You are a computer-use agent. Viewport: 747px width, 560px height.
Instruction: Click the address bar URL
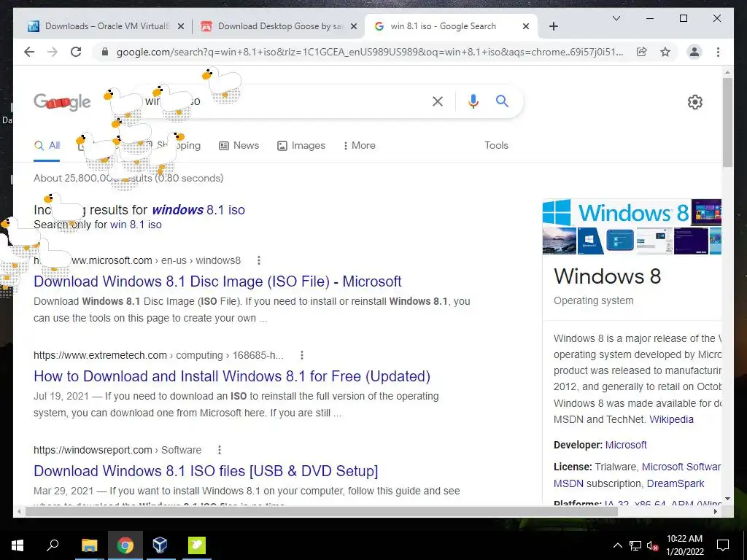click(x=370, y=52)
